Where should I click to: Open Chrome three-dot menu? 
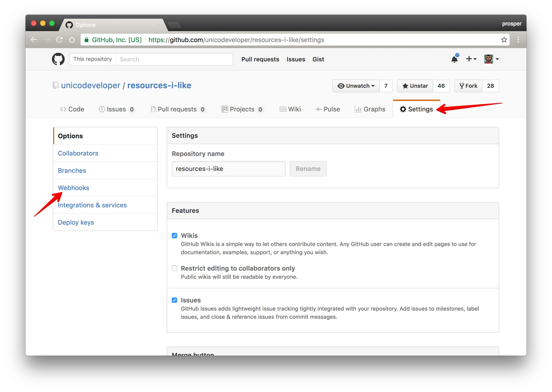(518, 40)
